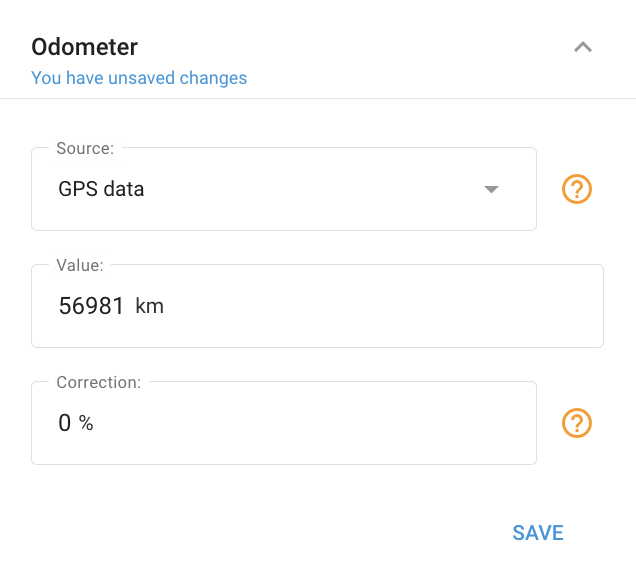The width and height of the screenshot is (636, 586).
Task: Click empty middle area of Source box
Action: (x=312, y=189)
